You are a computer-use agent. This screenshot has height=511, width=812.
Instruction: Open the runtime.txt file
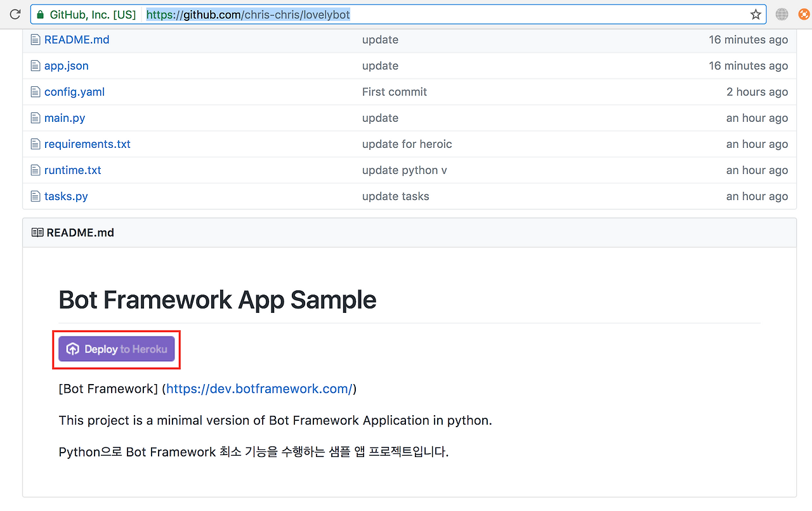(72, 170)
